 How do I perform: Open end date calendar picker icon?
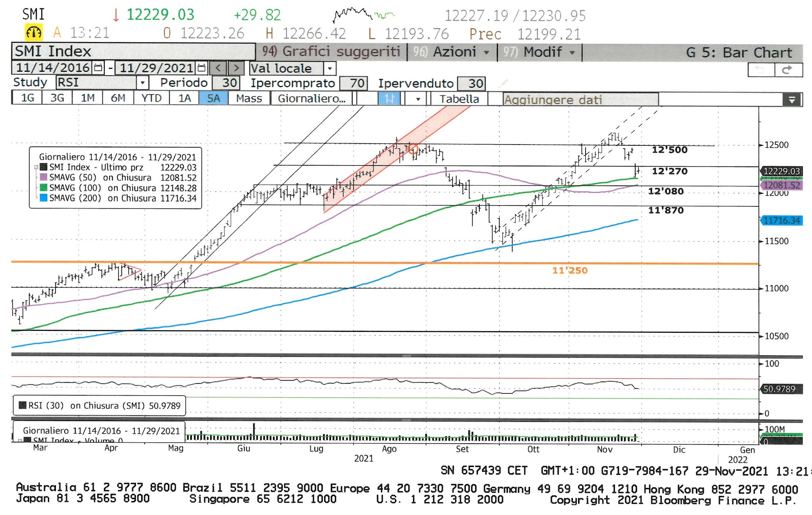point(202,68)
